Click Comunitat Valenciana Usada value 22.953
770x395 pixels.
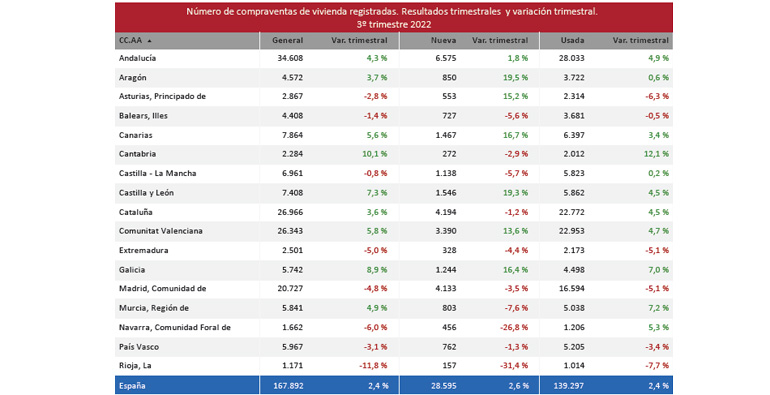(572, 231)
